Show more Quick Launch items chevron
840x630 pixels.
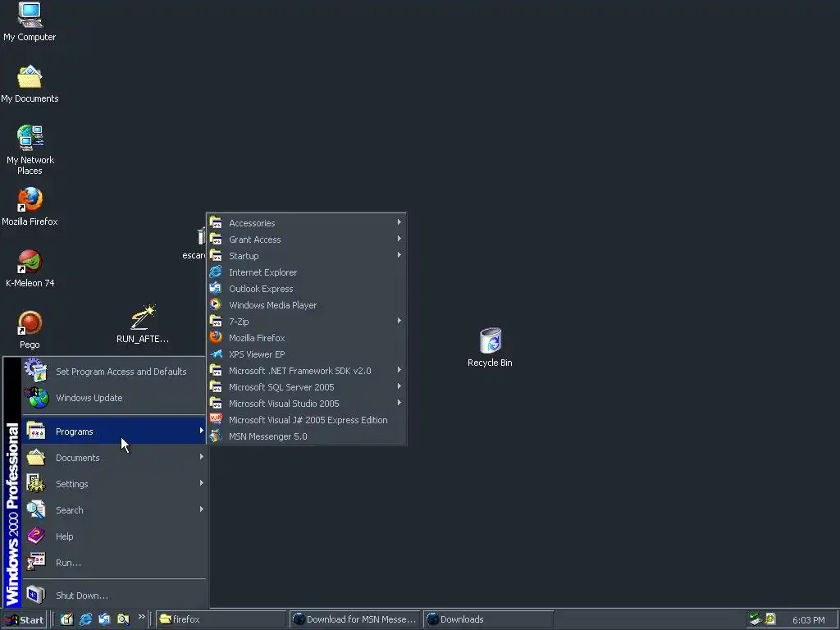coord(141,617)
